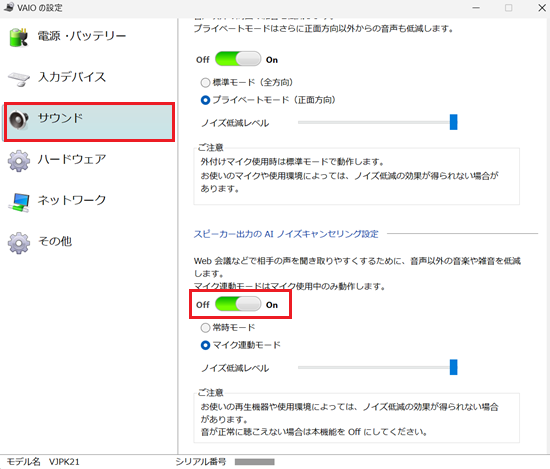This screenshot has height=469, width=550.
Task: Click the speaker icon for サウンド
Action: 19,120
